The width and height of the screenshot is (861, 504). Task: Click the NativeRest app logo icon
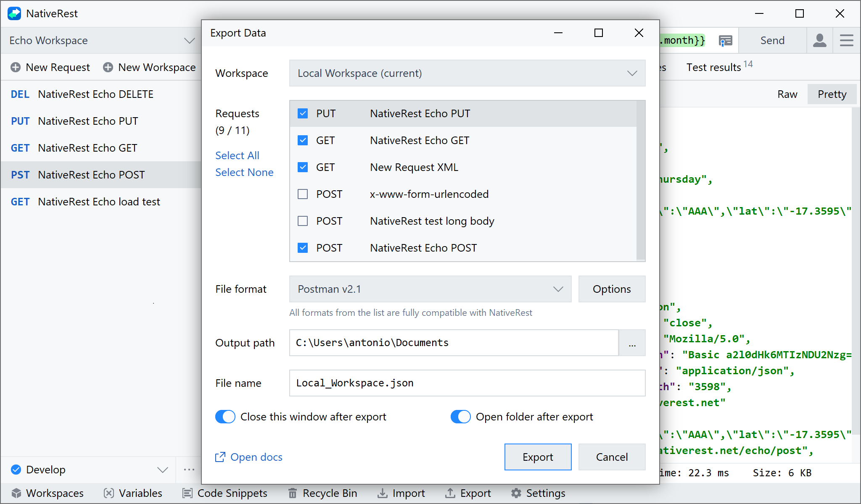[14, 13]
